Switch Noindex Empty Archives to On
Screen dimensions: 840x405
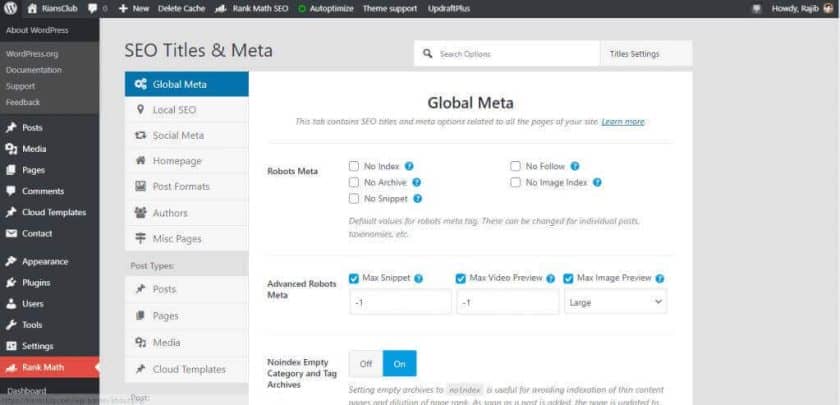pyautogui.click(x=400, y=364)
